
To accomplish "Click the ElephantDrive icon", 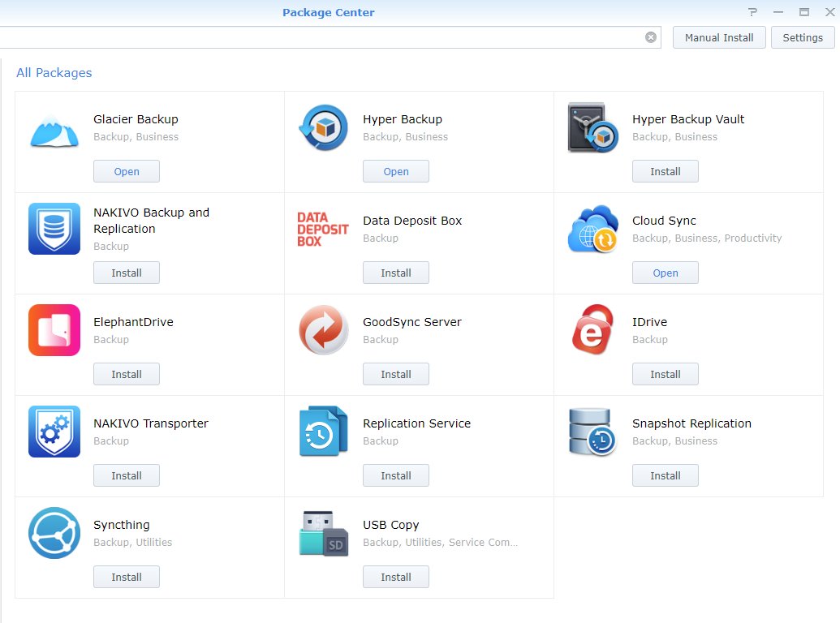I will (54, 330).
